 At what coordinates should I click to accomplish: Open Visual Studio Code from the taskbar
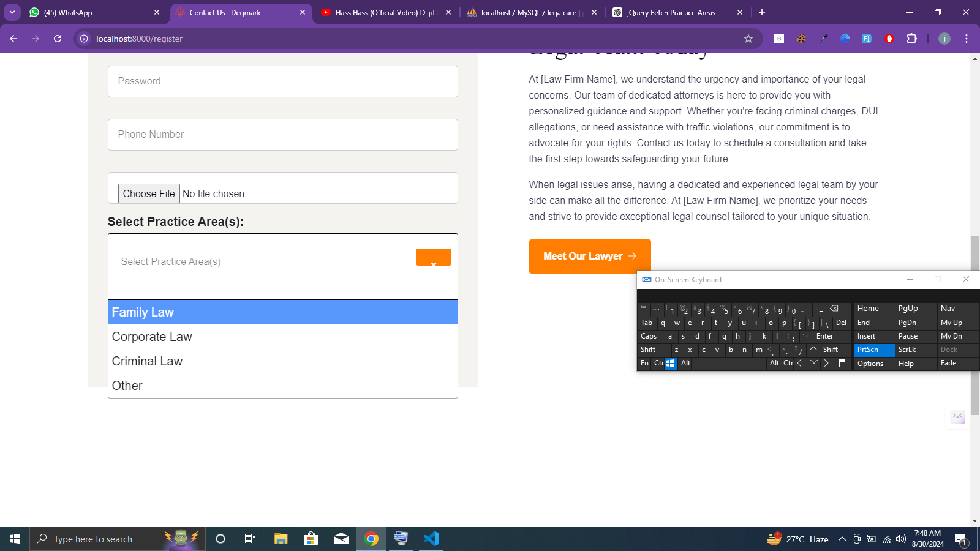point(431,539)
